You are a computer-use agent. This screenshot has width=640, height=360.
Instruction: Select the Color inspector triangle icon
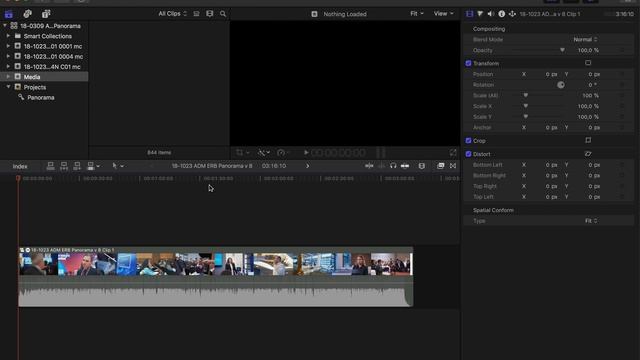point(480,14)
